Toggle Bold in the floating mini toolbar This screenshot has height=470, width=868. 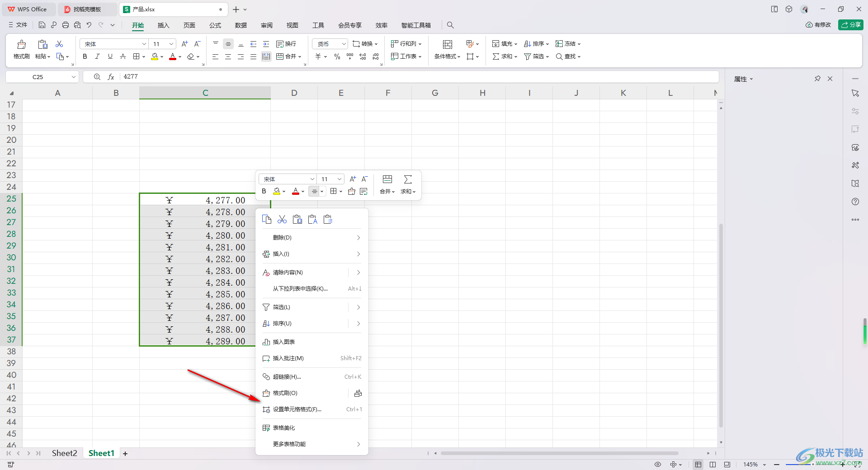264,192
